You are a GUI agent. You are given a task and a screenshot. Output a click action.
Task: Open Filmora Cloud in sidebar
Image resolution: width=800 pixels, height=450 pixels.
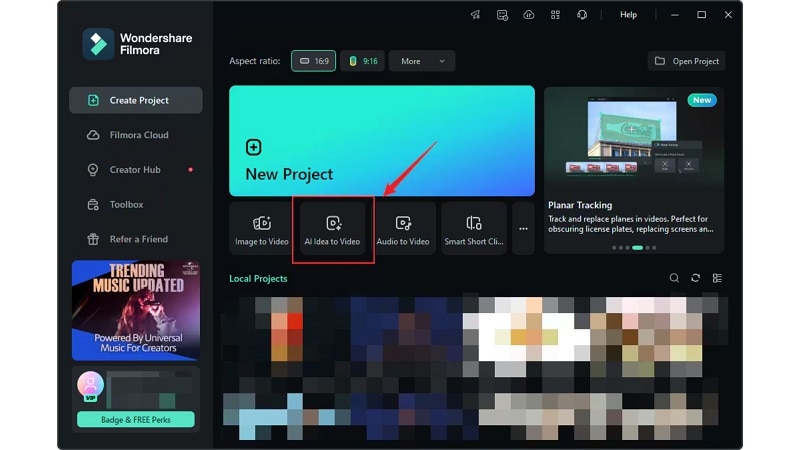coord(136,135)
